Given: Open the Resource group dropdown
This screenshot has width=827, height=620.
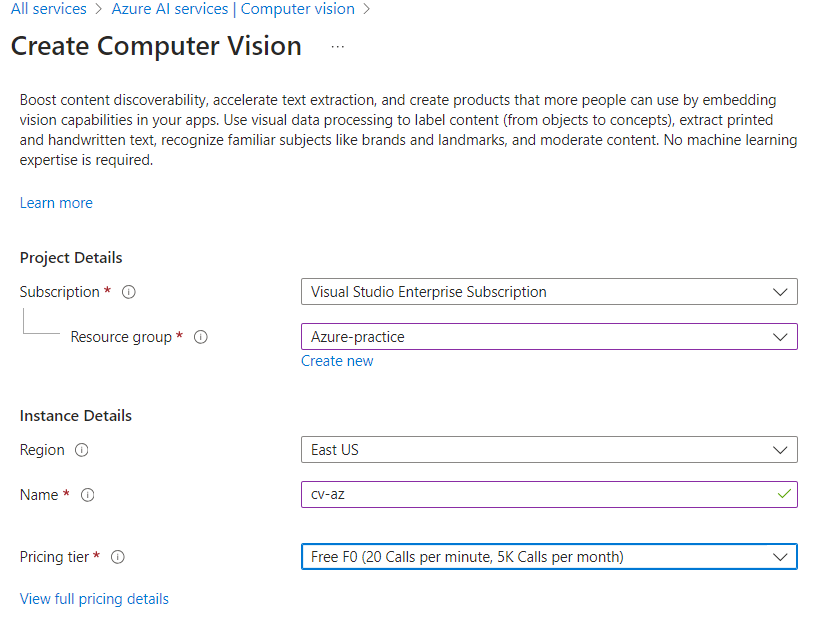Looking at the screenshot, I should point(548,337).
